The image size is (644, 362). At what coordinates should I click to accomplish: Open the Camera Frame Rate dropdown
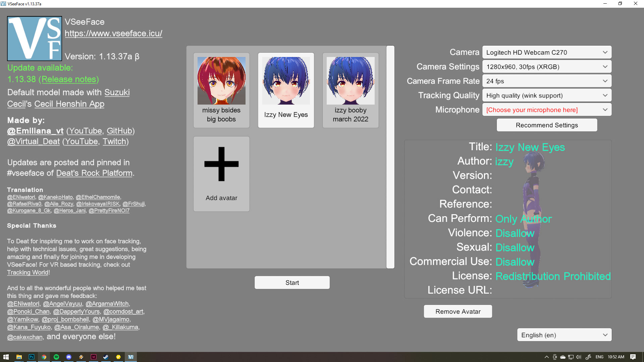coord(547,81)
